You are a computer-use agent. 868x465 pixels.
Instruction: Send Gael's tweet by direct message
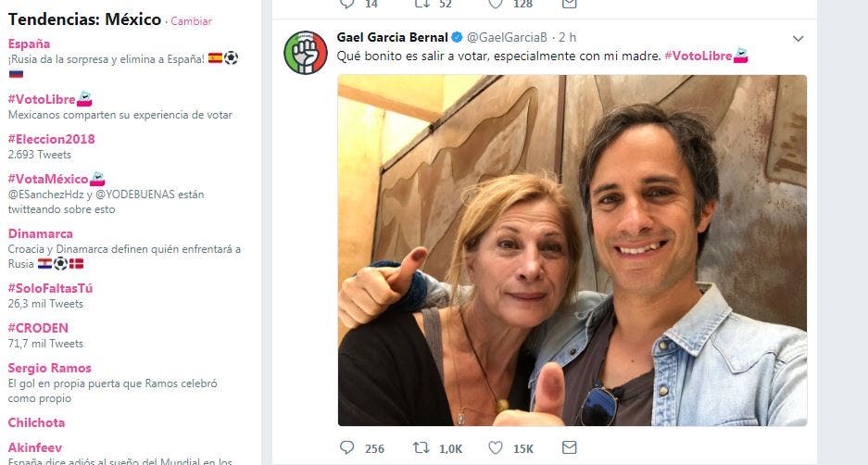click(x=569, y=448)
